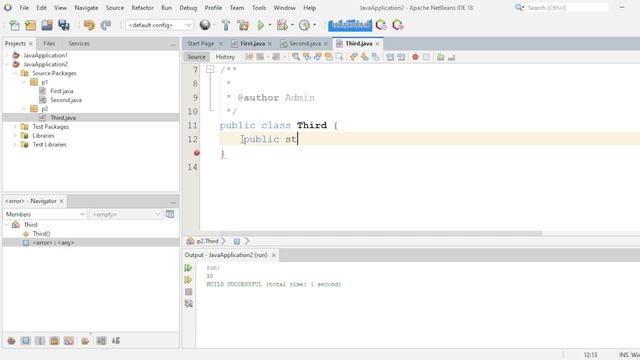Click the Next Bookmark icon
Viewport: 640px width, 360px height.
click(x=364, y=57)
